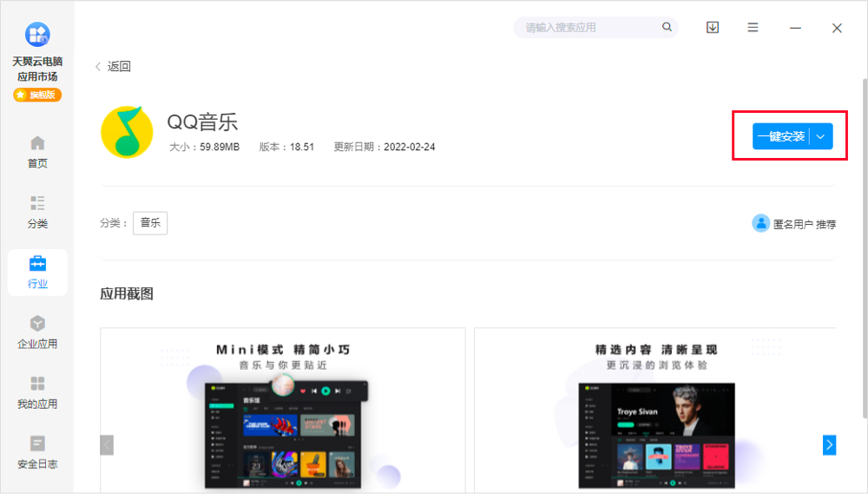Open 企业应用 enterprise apps
Screen dimensions: 868x494
point(37,333)
